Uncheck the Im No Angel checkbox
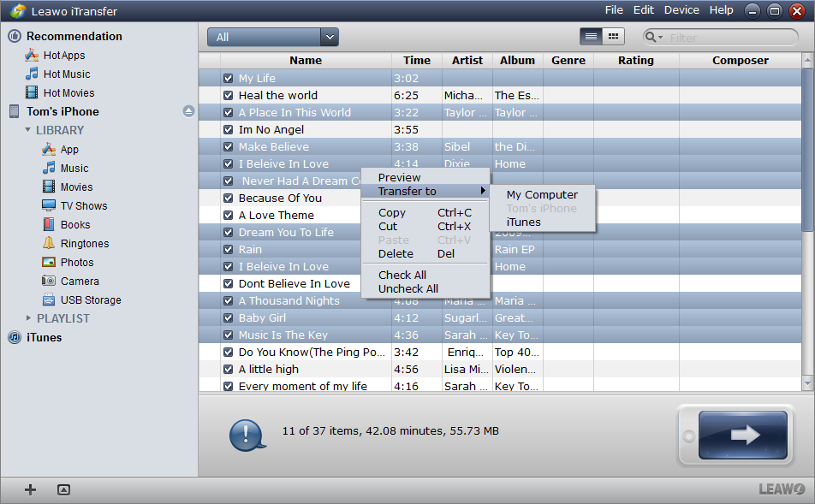815x504 pixels. pos(229,130)
